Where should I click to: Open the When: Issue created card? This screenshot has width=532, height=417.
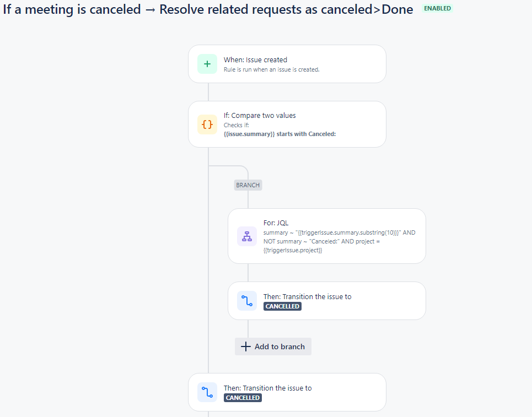point(287,64)
